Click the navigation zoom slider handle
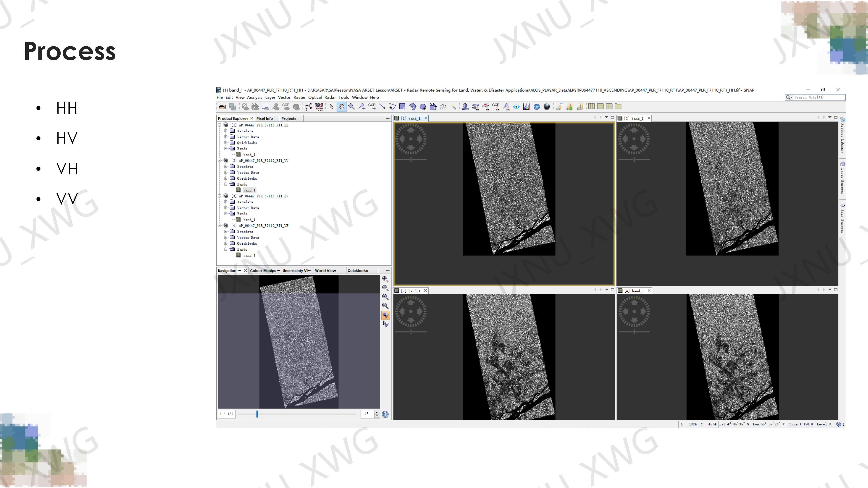The height and width of the screenshot is (488, 868). pos(257,414)
